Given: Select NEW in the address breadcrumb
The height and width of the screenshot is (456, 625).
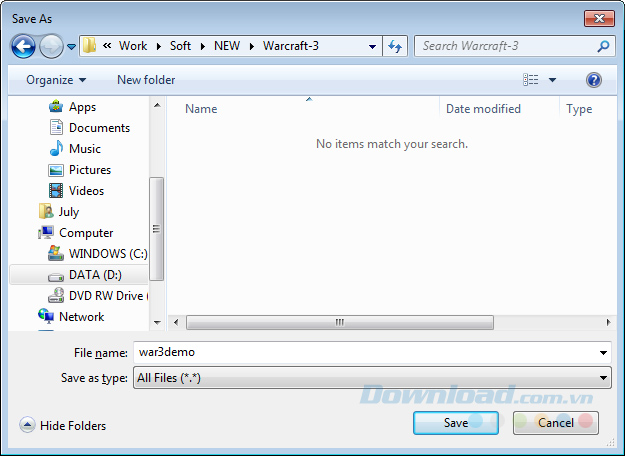Looking at the screenshot, I should point(227,46).
